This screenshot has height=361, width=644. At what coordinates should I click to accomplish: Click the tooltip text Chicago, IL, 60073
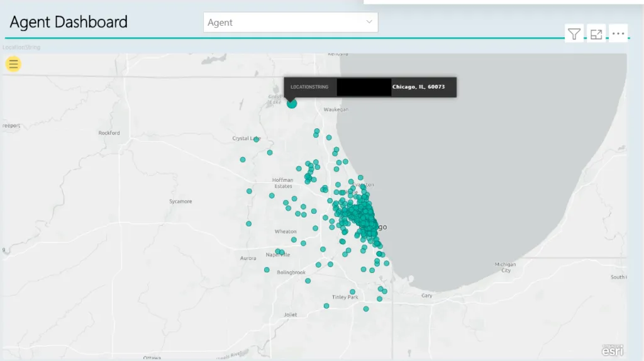click(x=418, y=87)
